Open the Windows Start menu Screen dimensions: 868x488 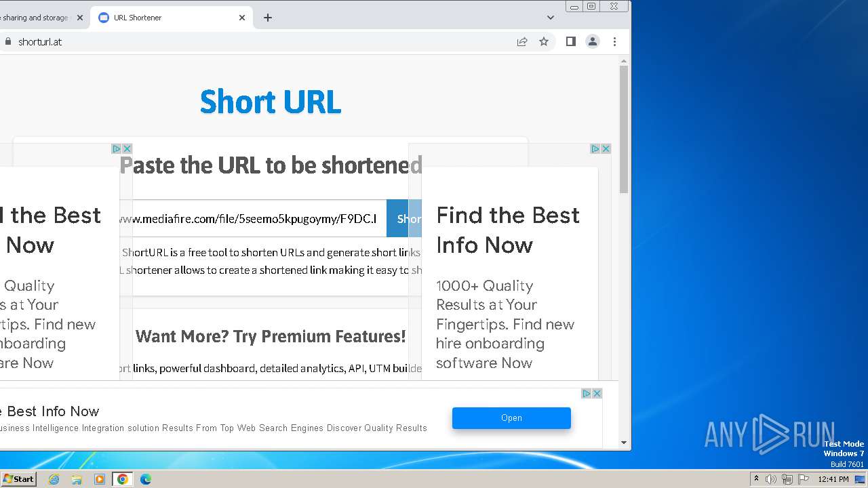[18, 479]
